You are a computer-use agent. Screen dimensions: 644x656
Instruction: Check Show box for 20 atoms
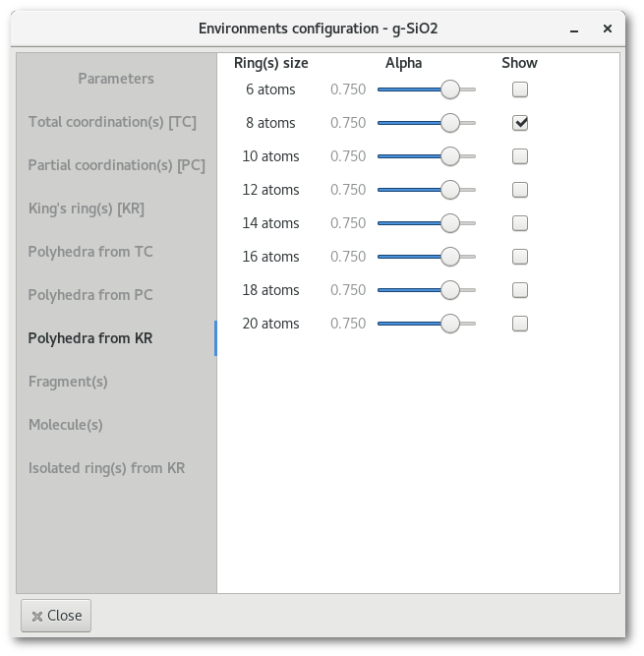point(520,324)
